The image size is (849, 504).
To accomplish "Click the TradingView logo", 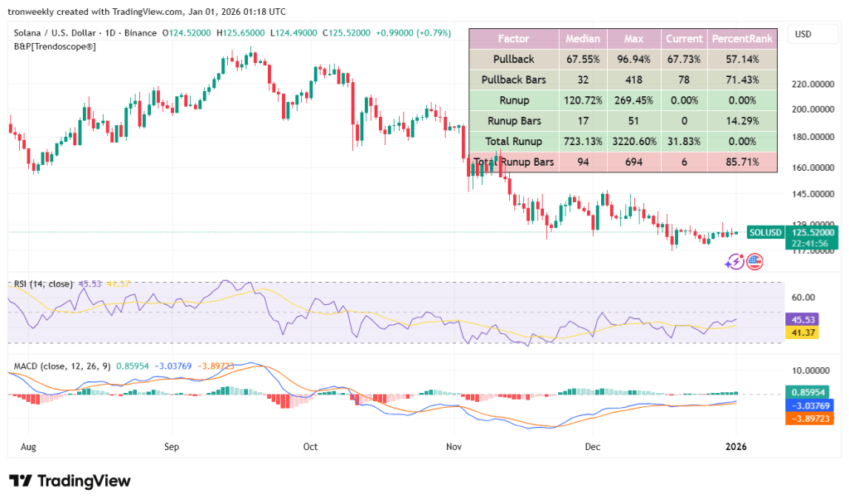I will 70,481.
